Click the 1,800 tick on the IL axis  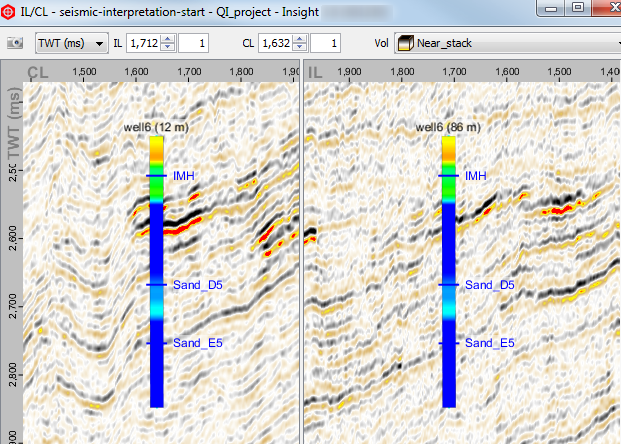pos(402,72)
